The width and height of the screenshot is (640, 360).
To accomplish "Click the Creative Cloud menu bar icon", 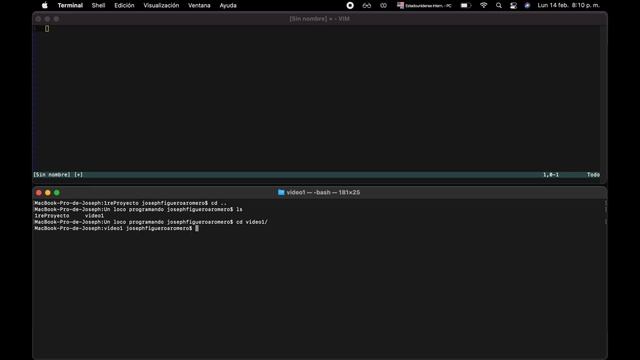I will (x=383, y=5).
